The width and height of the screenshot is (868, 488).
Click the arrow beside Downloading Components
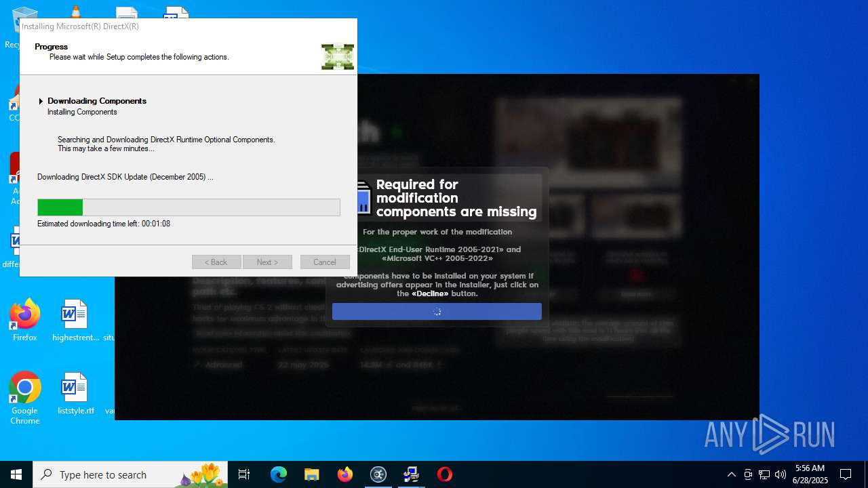[x=41, y=101]
